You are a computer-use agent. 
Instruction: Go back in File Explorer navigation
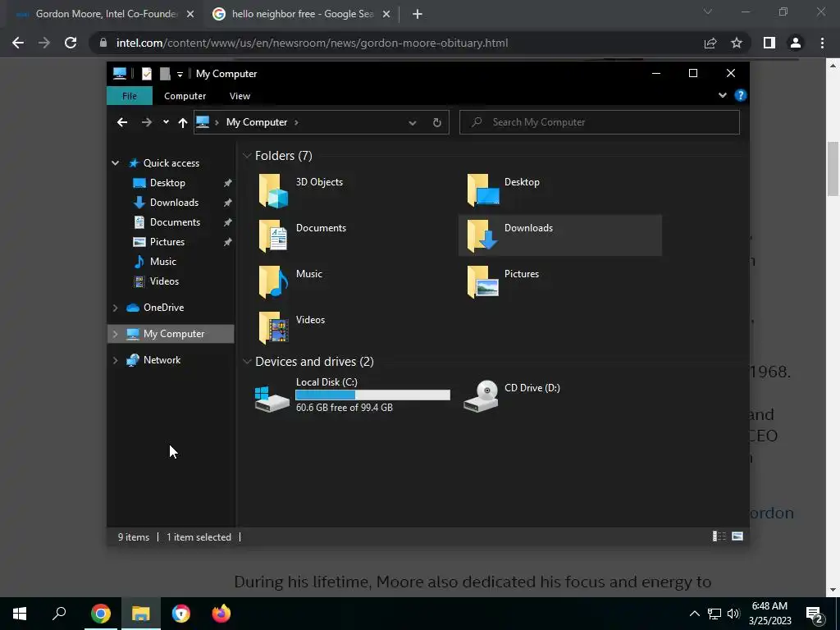[x=122, y=122]
